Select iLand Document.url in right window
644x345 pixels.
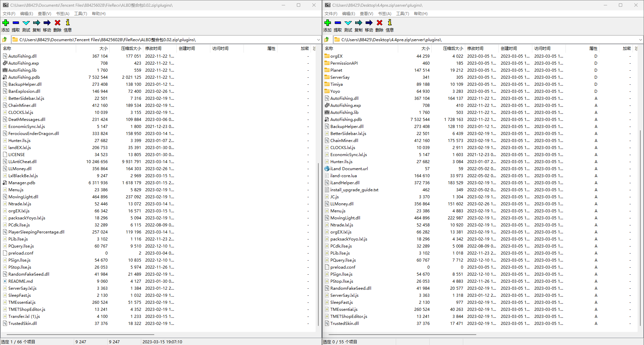click(349, 169)
